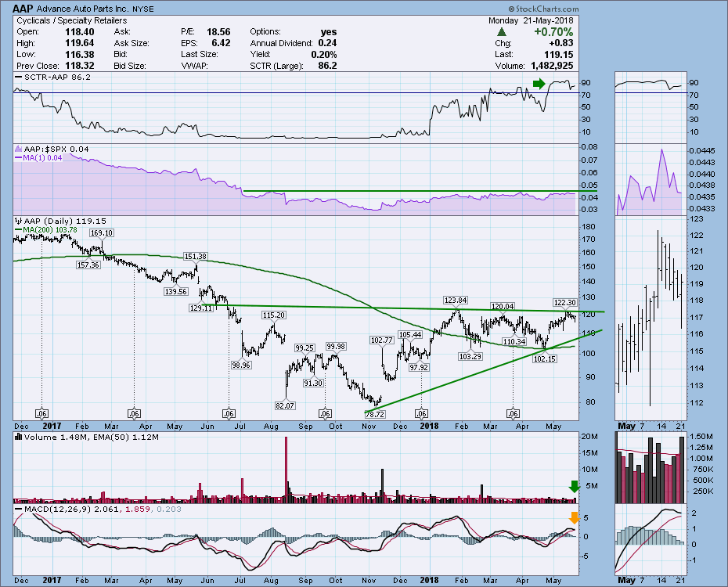Screen dimensions: 728x587
Task: Click the Low price value 116.38
Action: (80, 54)
